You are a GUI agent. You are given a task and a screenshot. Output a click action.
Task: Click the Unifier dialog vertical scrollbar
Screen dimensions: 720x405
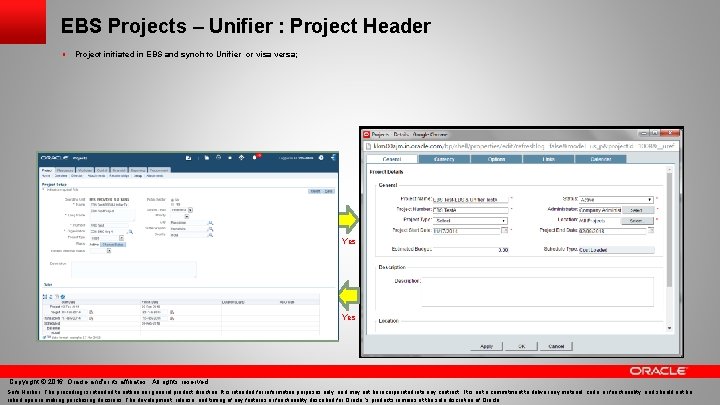coord(669,230)
